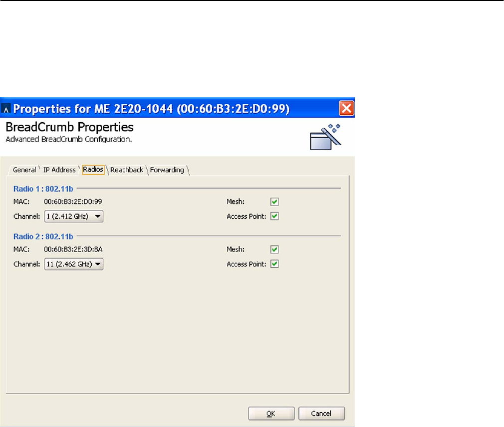Uncheck Access Point for Radio 2
The height and width of the screenshot is (427, 504).
(x=274, y=264)
